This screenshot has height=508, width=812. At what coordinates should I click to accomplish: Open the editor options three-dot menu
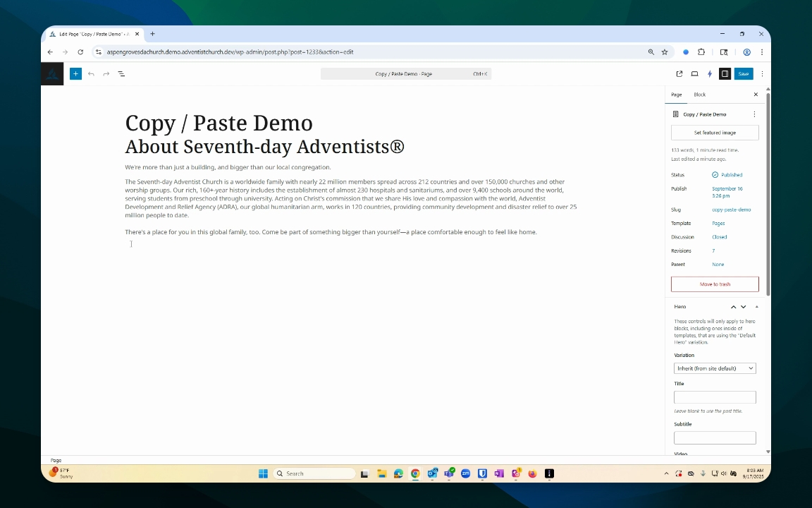pyautogui.click(x=762, y=73)
